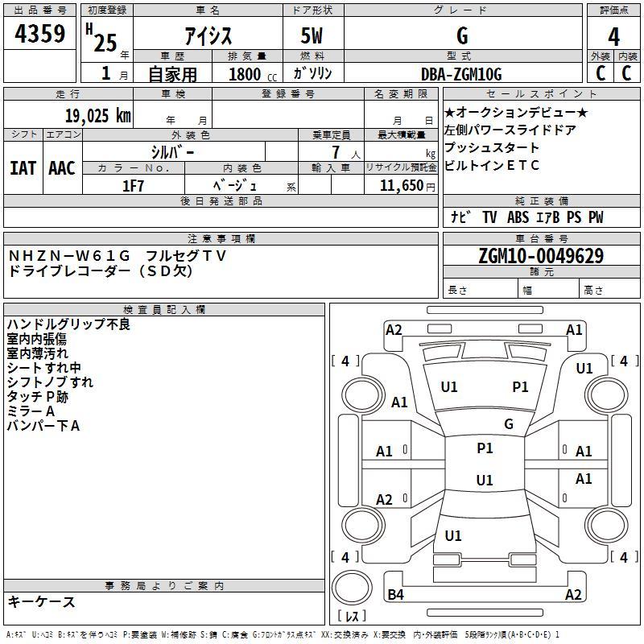The image size is (644, 644).
Task: Click the 車台番号 header
Action: pos(541,238)
